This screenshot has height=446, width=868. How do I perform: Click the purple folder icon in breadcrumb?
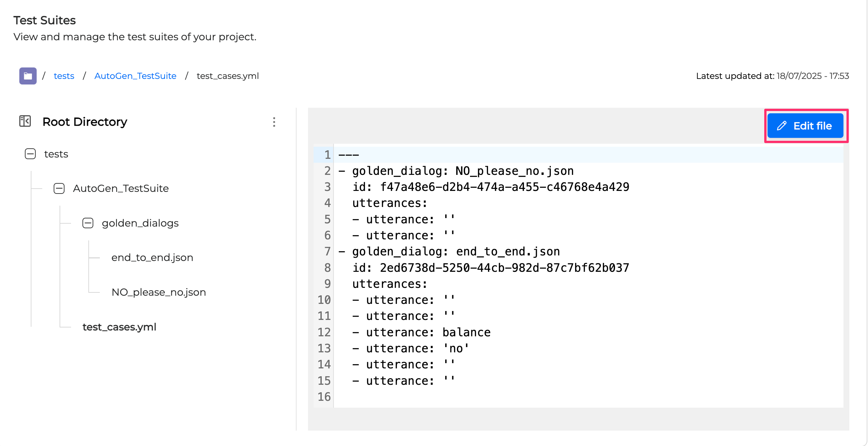tap(27, 76)
